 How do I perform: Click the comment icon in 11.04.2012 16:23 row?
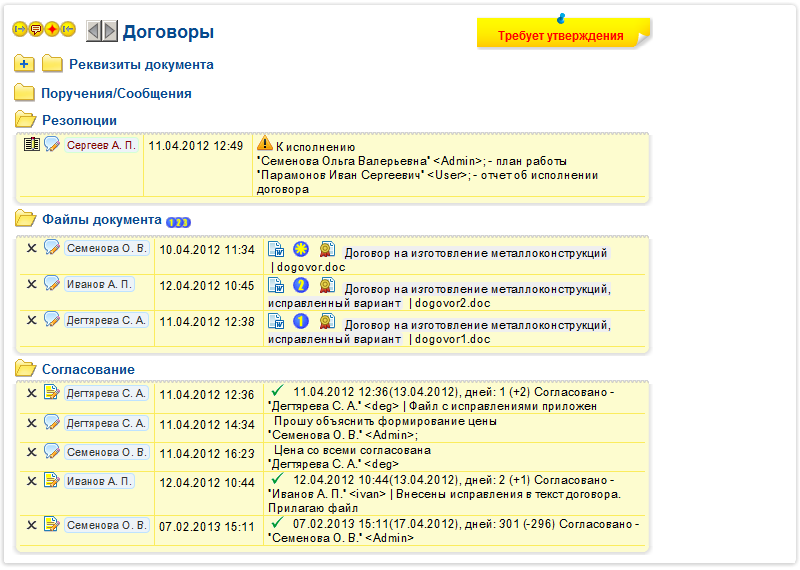pos(52,451)
